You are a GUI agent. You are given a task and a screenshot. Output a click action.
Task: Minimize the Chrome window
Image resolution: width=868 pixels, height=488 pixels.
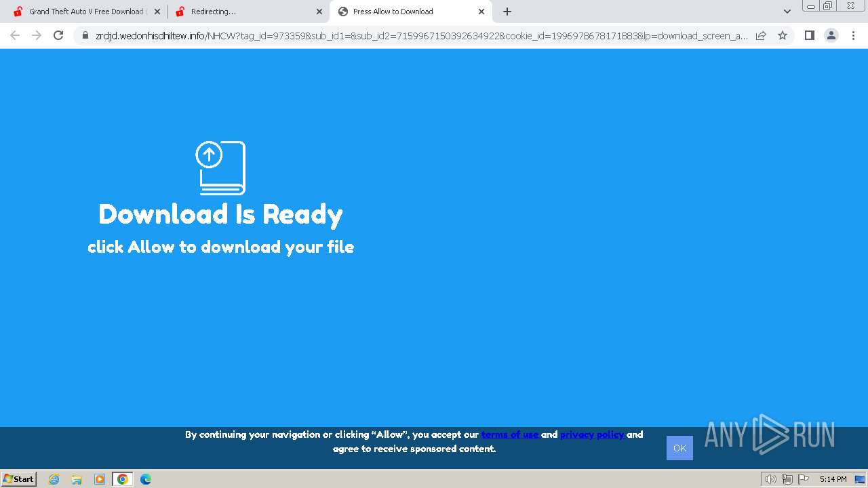[x=811, y=6]
